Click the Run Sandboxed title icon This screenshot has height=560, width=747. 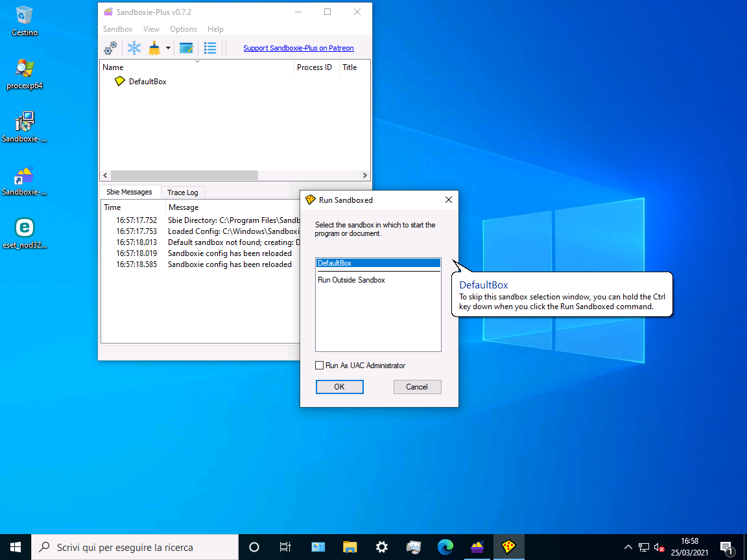tap(310, 200)
